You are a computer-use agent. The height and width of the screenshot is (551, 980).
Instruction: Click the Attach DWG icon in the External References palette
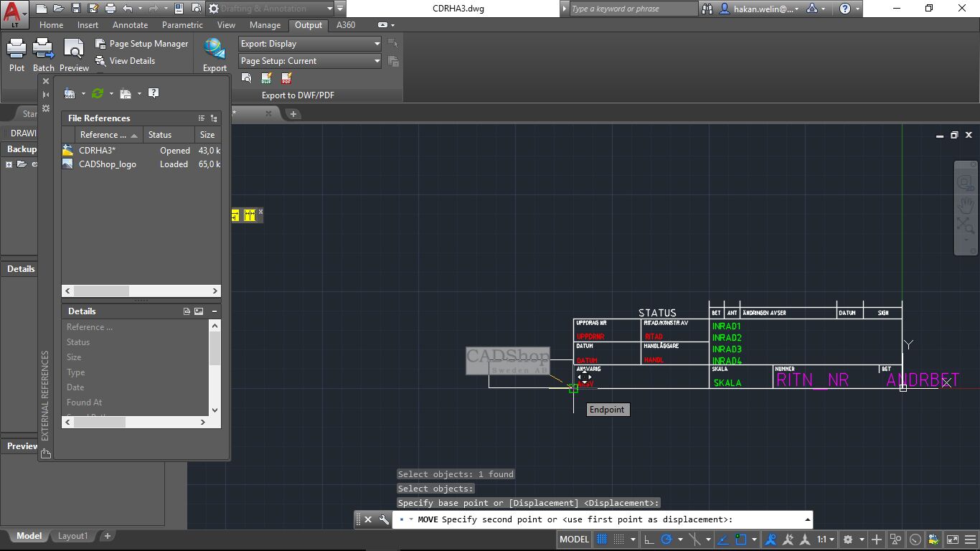(70, 93)
